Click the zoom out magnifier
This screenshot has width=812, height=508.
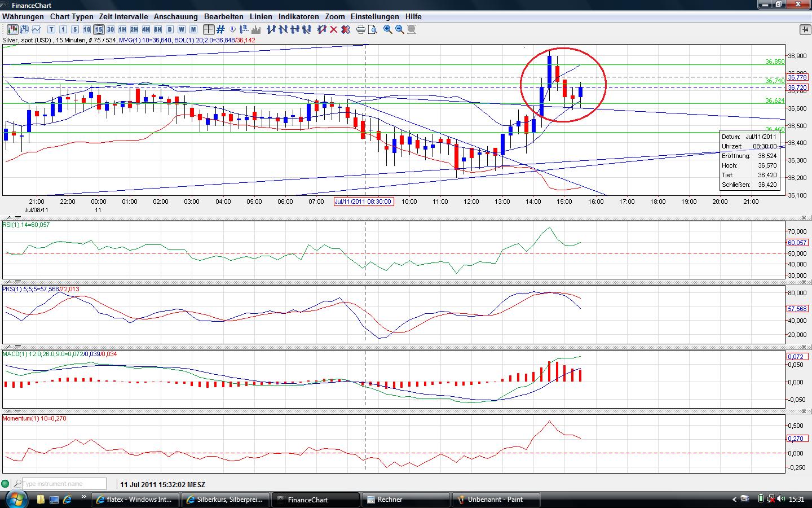tap(400, 29)
